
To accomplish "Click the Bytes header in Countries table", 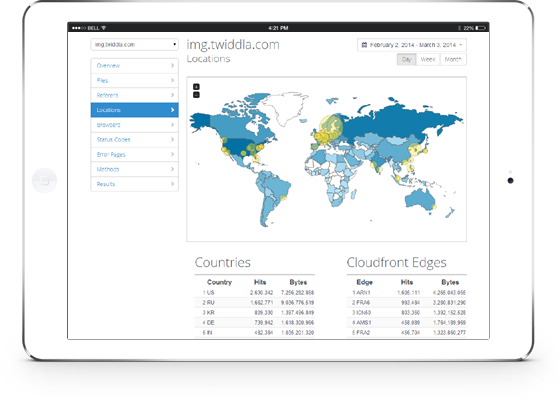I will (298, 282).
